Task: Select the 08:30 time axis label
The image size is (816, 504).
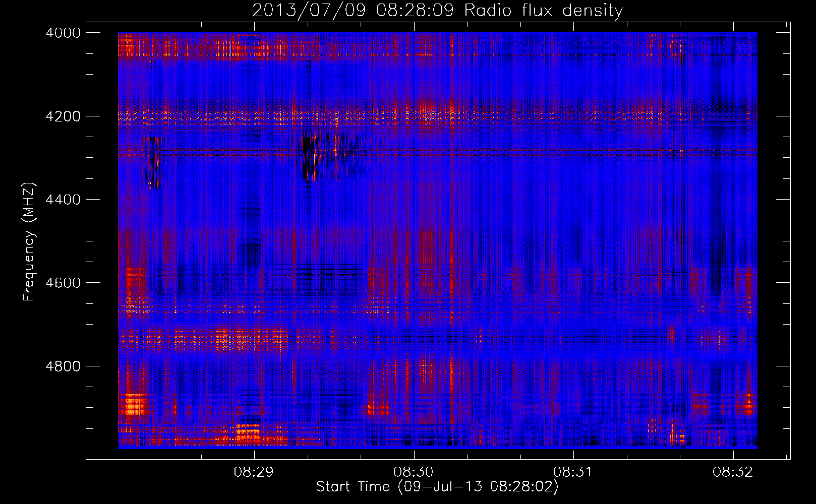Action: (414, 472)
